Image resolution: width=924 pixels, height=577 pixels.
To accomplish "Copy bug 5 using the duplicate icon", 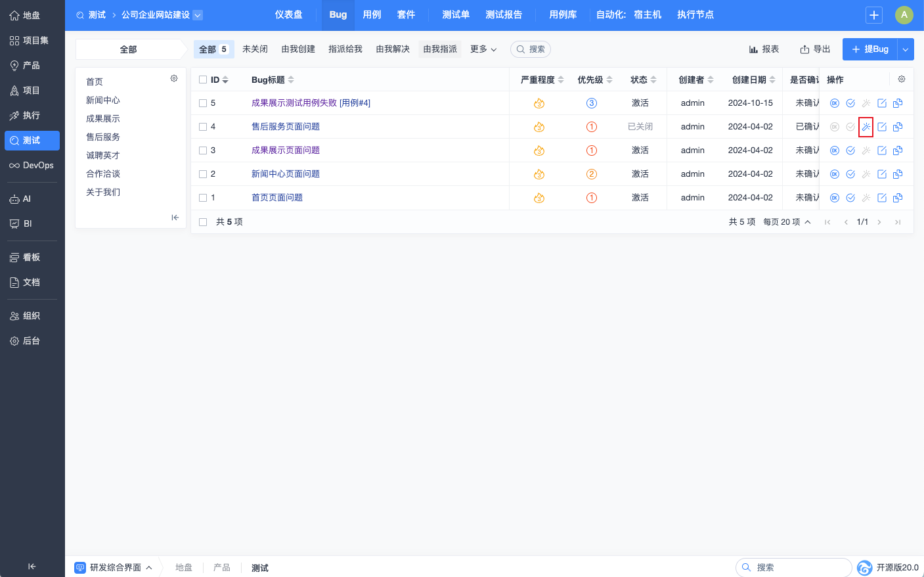I will click(898, 103).
